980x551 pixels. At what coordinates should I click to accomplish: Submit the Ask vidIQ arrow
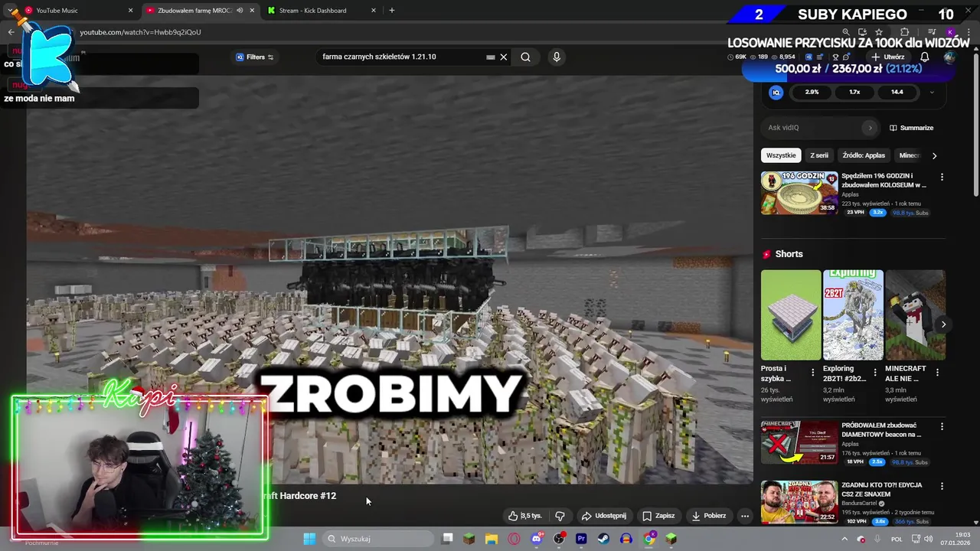click(x=870, y=128)
